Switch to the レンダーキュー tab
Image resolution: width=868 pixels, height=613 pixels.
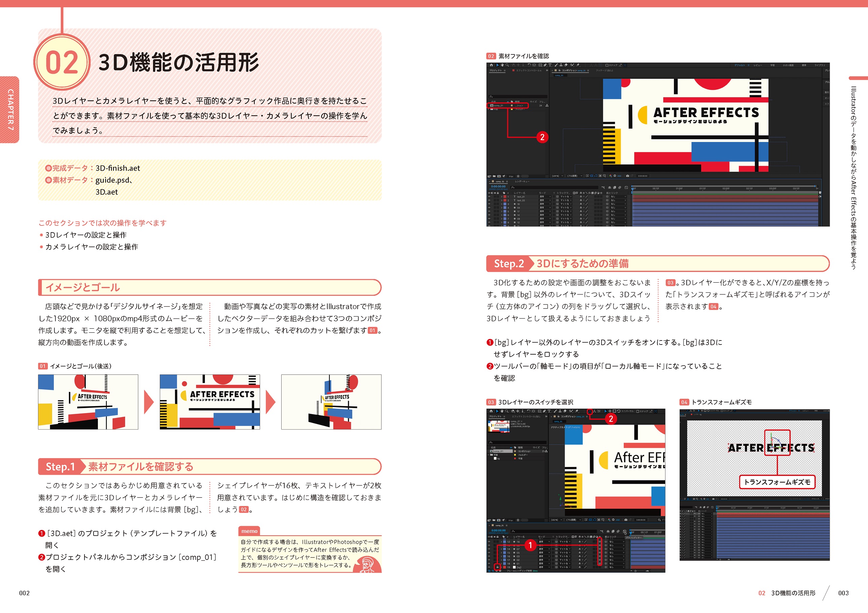coord(522,182)
